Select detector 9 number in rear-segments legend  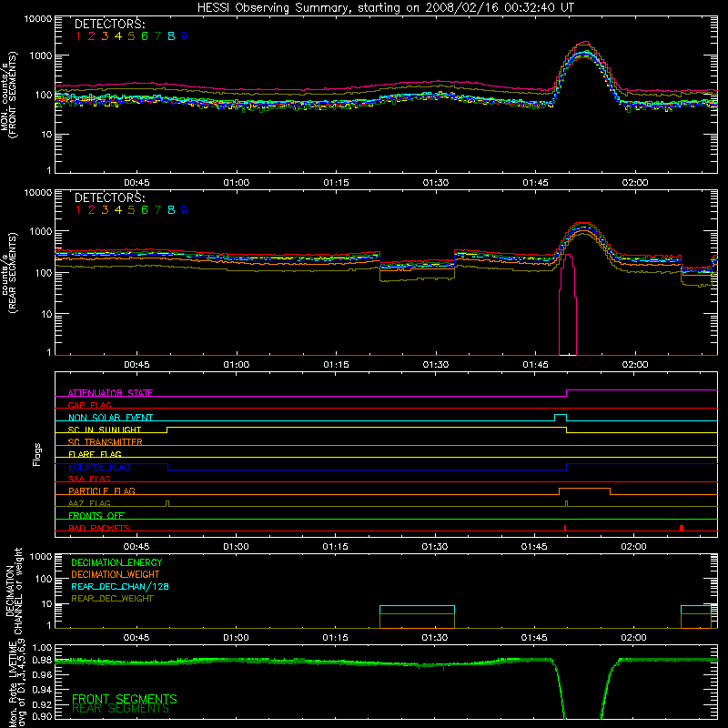[185, 210]
